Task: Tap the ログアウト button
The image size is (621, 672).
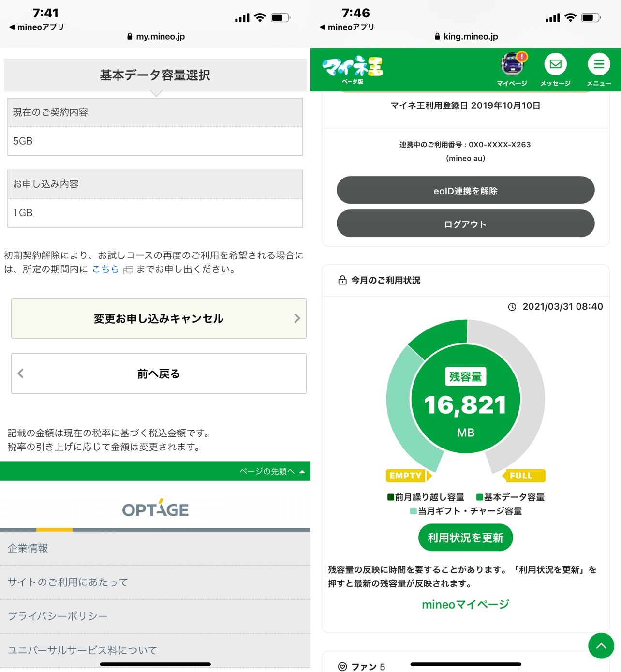Action: coord(466,224)
